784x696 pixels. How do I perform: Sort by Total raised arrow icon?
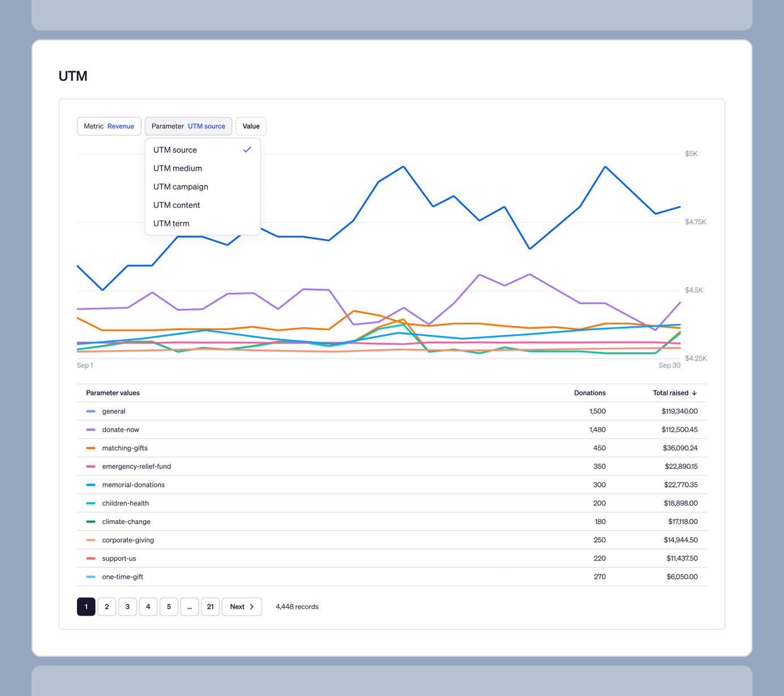point(695,393)
